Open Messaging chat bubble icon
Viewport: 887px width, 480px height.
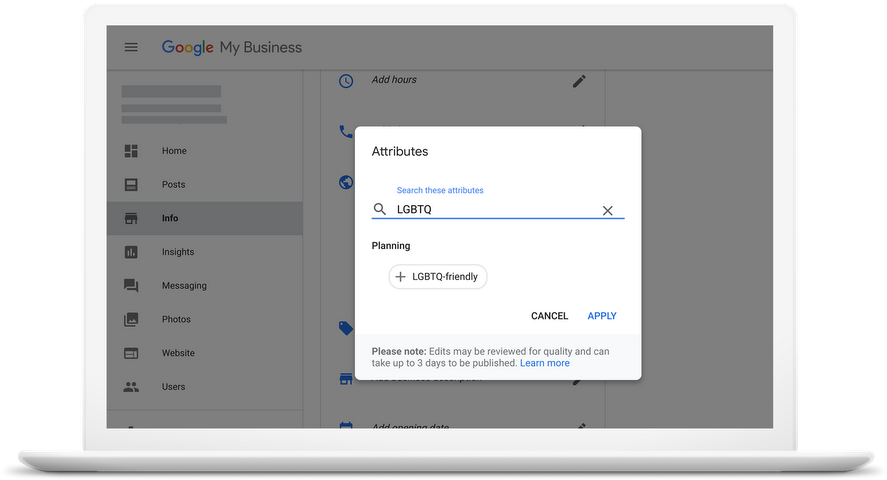(131, 286)
